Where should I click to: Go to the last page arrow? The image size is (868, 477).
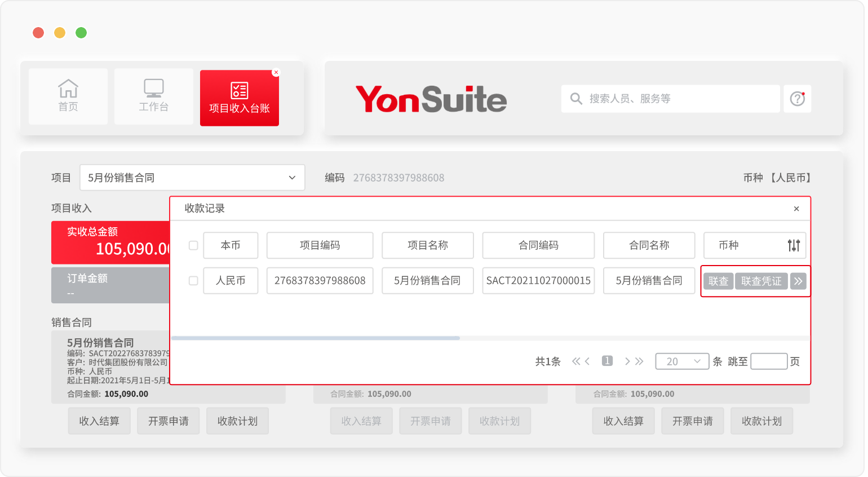click(x=640, y=361)
